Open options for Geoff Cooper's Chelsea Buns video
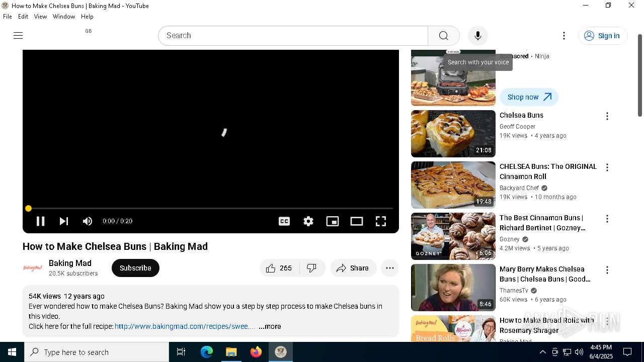This screenshot has width=644, height=362. 607,116
